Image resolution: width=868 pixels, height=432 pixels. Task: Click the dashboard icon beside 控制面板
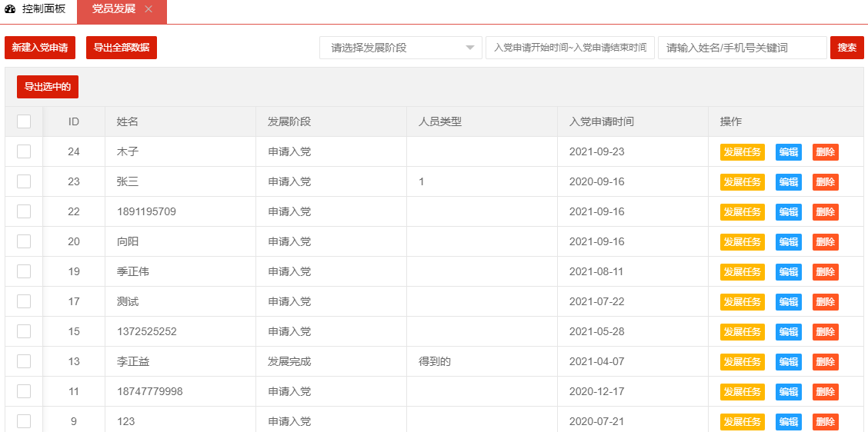pos(10,9)
